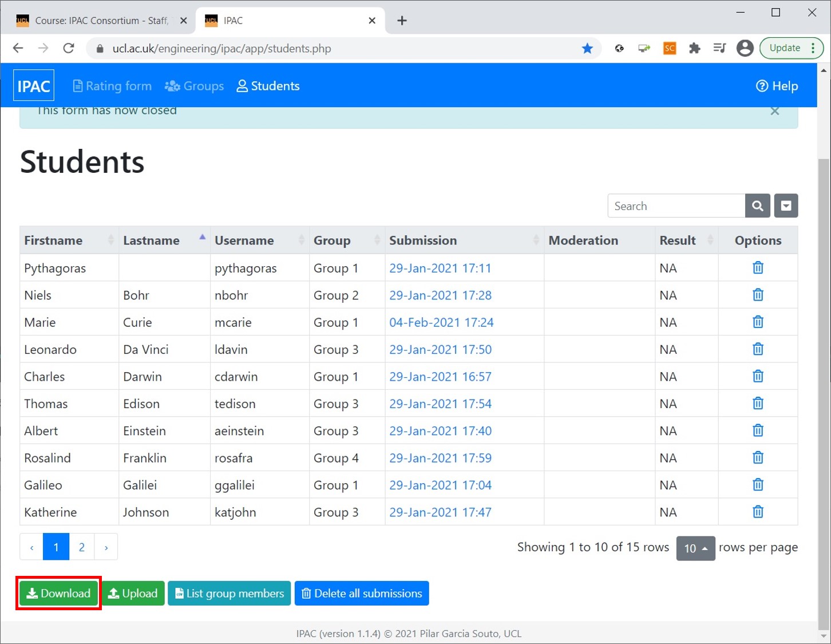Viewport: 831px width, 644px height.
Task: Click trash icon for Thomas Edison
Action: (758, 404)
